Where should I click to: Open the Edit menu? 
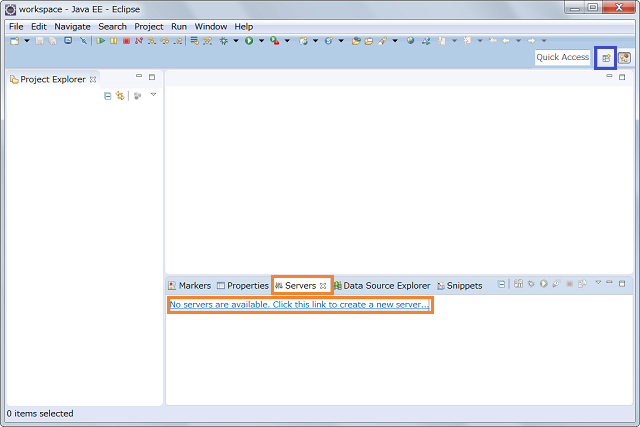(39, 27)
